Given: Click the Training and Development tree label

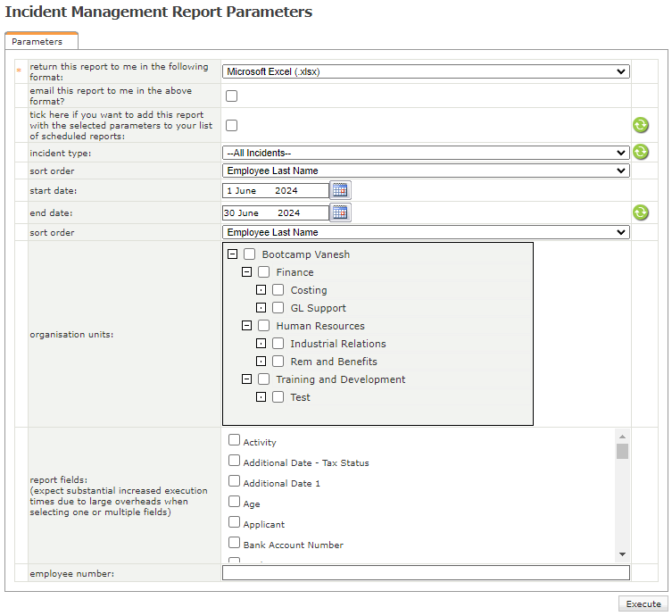Looking at the screenshot, I should coord(340,379).
